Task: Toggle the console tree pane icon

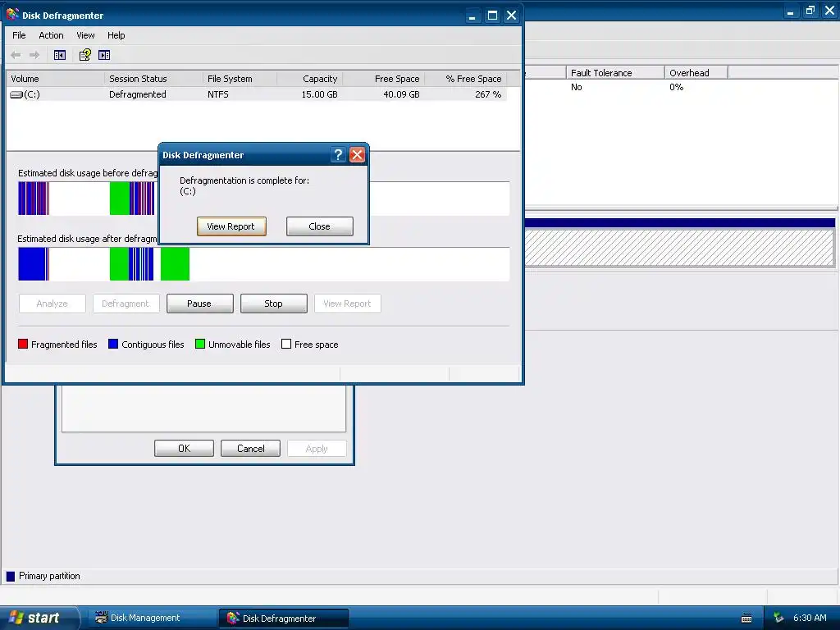Action: (59, 55)
